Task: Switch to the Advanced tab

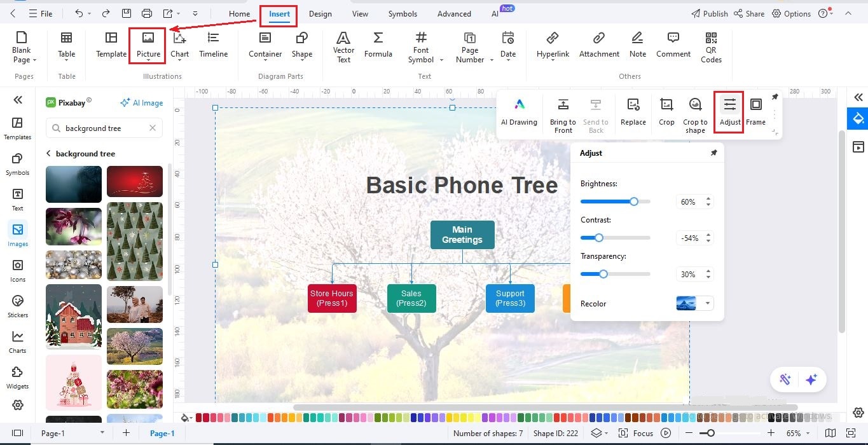Action: pos(454,13)
